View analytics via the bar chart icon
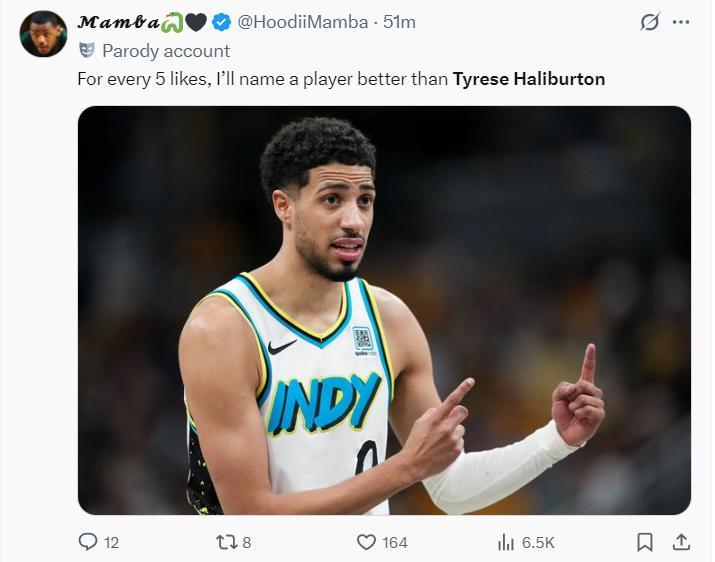 pyautogui.click(x=506, y=542)
